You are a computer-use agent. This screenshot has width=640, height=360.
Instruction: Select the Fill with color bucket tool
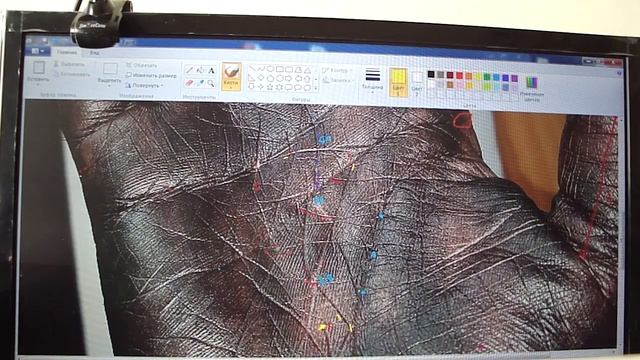(x=200, y=70)
